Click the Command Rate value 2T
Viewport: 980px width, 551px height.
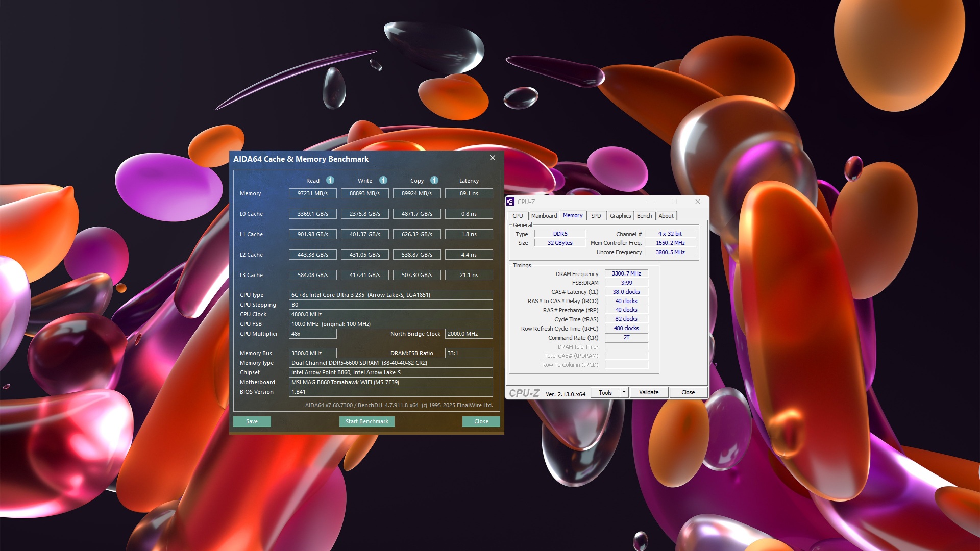(x=626, y=337)
